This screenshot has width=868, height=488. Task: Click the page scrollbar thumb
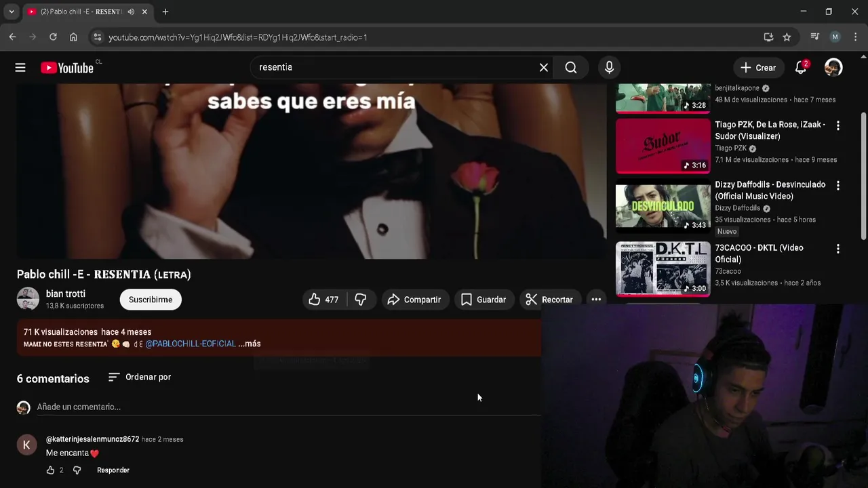863,176
